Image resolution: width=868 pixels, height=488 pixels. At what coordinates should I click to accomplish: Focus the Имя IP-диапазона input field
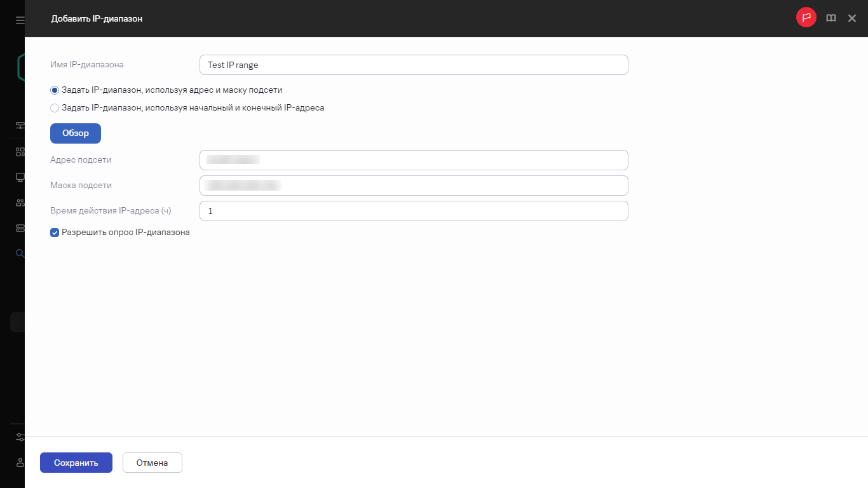coord(414,65)
